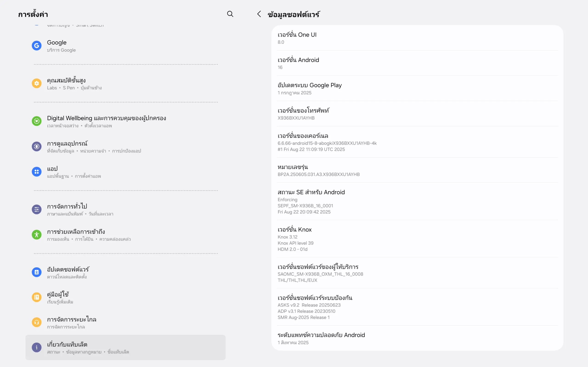Tap เวอร์ชั่น Android row
This screenshot has width=588, height=367.
click(417, 63)
